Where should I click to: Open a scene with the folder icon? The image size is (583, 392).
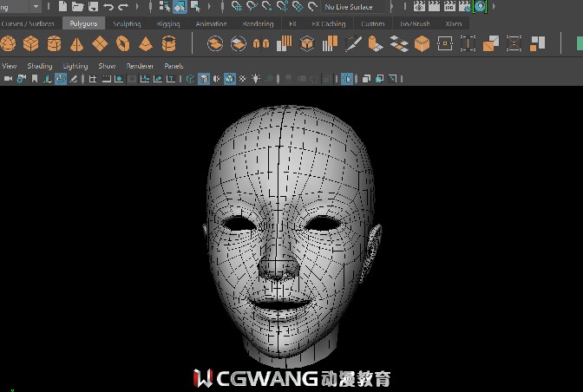click(77, 6)
